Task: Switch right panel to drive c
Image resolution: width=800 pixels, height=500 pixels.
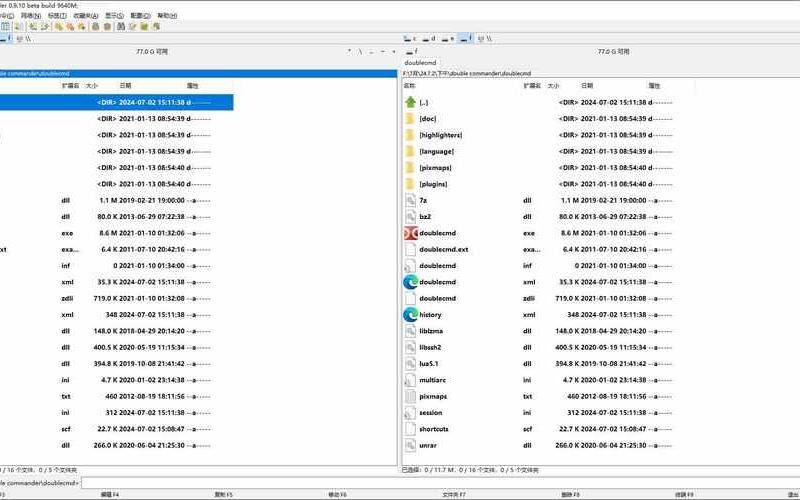Action: [410, 38]
